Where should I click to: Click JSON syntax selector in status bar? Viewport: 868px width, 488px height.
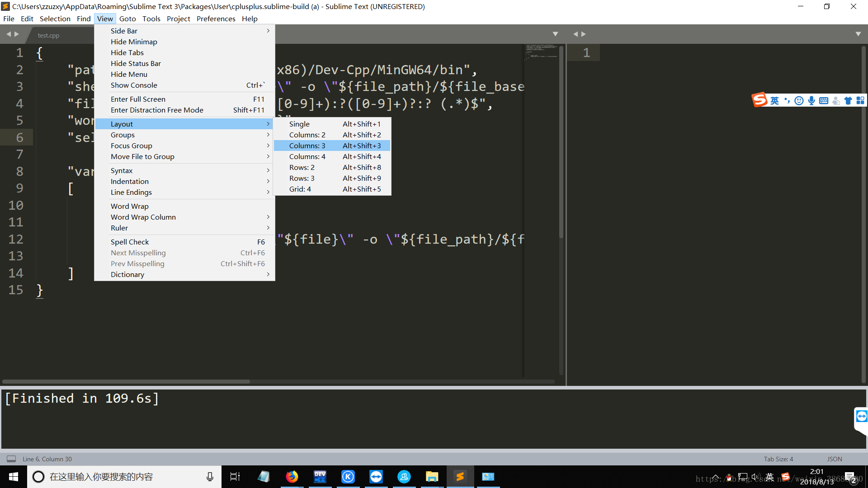tap(835, 459)
